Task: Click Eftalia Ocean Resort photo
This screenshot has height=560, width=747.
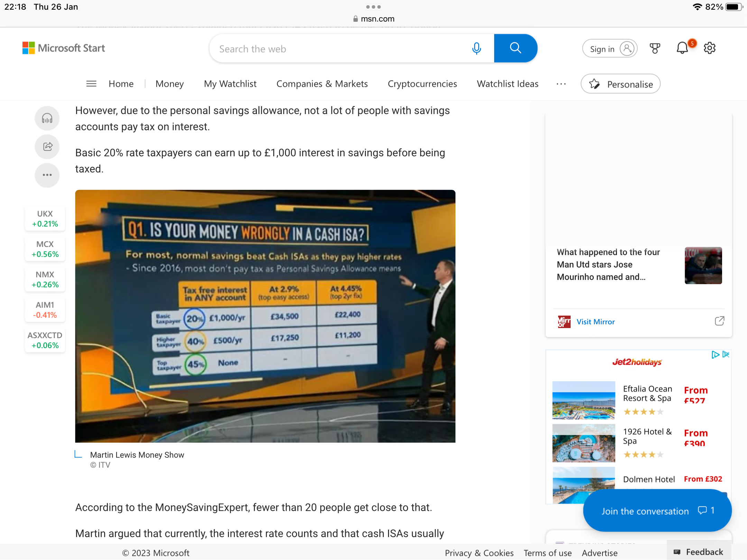Action: (x=584, y=400)
